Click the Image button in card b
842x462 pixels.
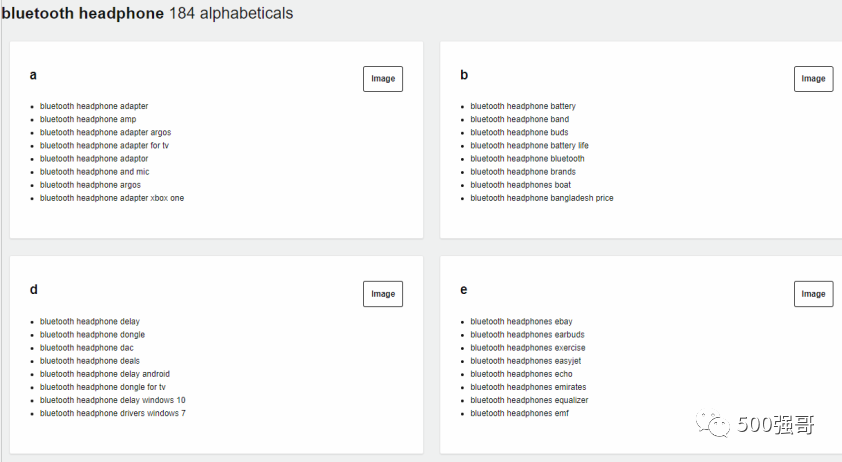[x=813, y=79]
